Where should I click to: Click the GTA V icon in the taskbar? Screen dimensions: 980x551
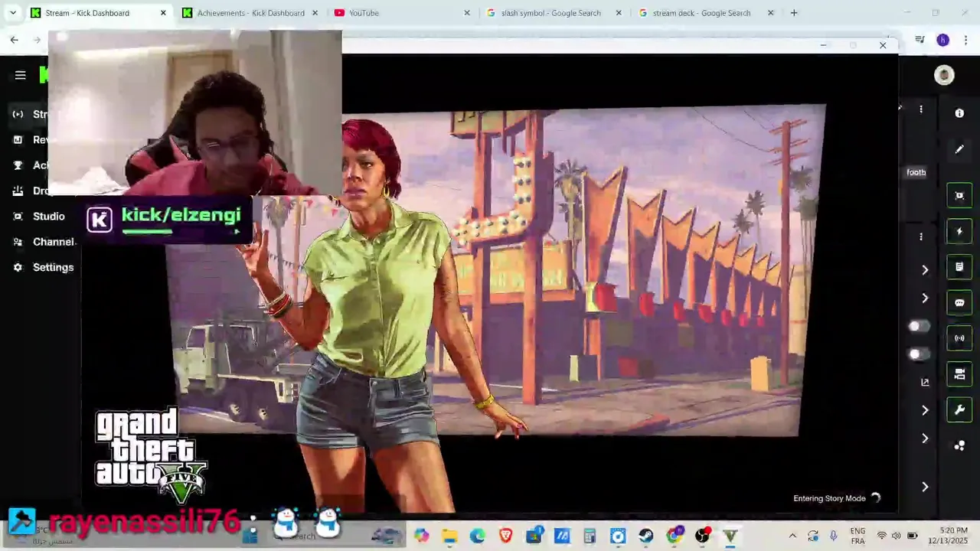(730, 536)
